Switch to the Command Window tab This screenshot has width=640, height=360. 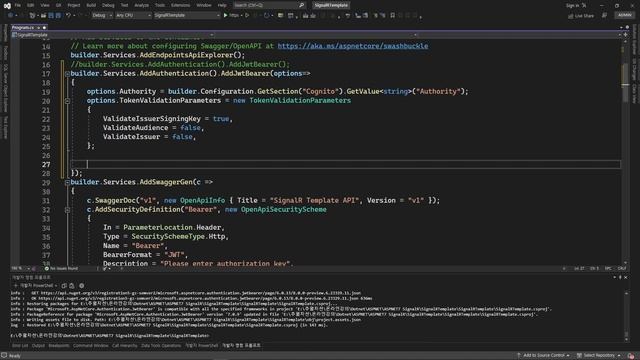pyautogui.click(x=91, y=346)
